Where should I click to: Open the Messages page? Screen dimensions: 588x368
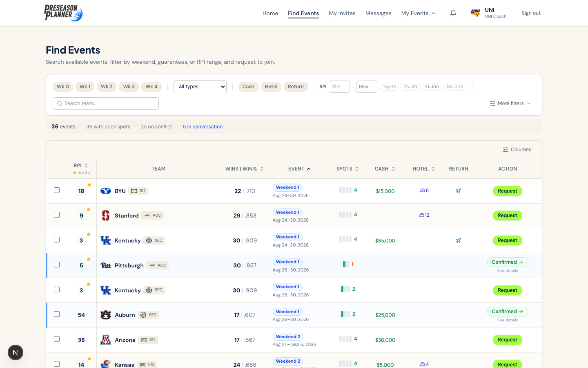(378, 13)
